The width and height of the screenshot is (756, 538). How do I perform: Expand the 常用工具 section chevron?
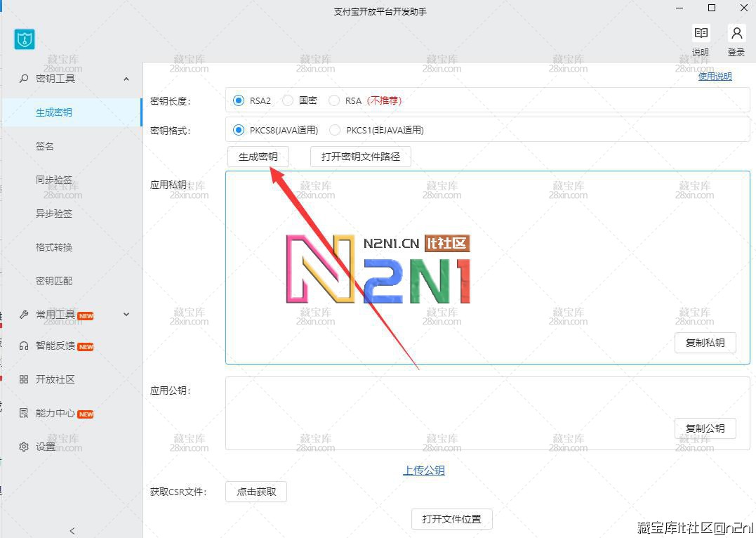pyautogui.click(x=126, y=315)
